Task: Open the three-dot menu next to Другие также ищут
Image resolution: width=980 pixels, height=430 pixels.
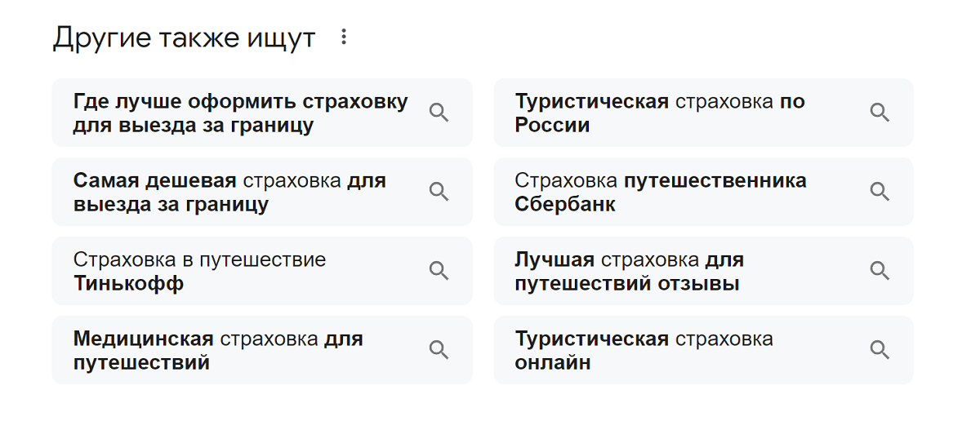Action: coord(344,37)
